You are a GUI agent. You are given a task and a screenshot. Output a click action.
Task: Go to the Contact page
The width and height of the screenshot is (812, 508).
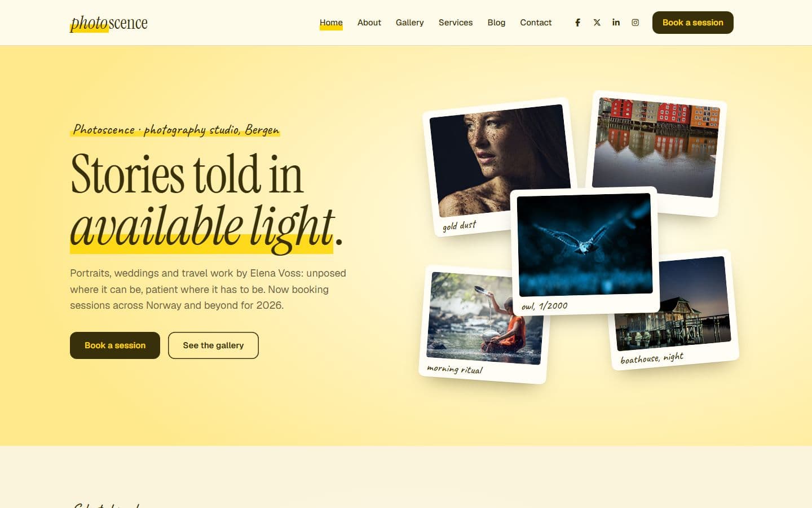click(536, 23)
